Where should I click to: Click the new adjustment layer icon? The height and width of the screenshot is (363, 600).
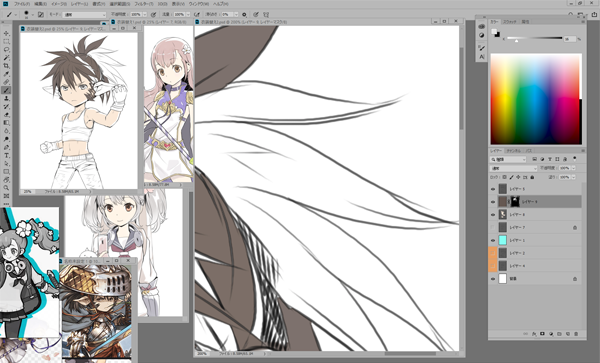coord(551,334)
